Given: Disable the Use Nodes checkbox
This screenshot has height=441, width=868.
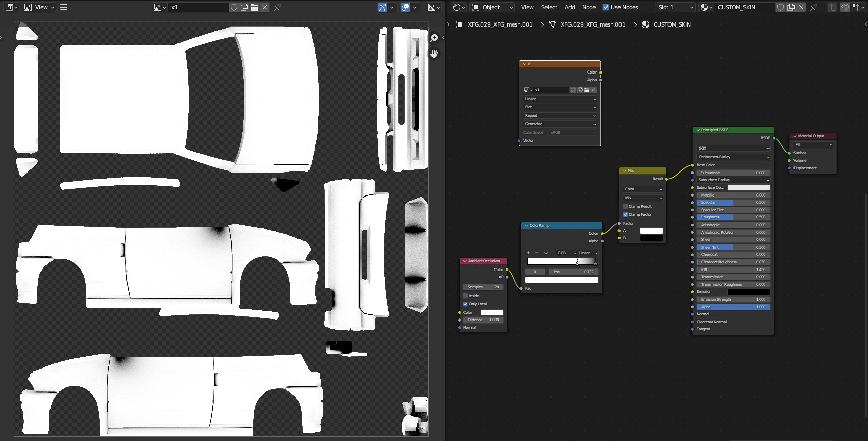Looking at the screenshot, I should [606, 7].
